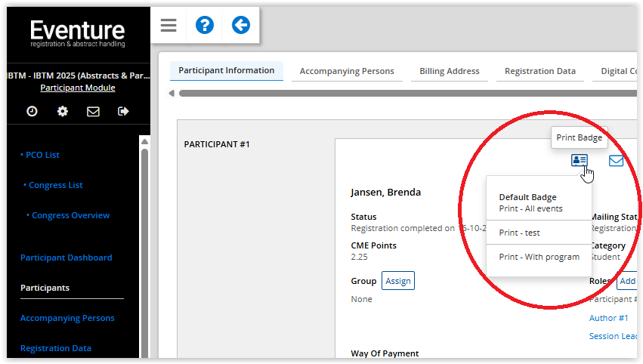The height and width of the screenshot is (364, 643).
Task: Open the hamburger menu icon
Action: pyautogui.click(x=168, y=26)
